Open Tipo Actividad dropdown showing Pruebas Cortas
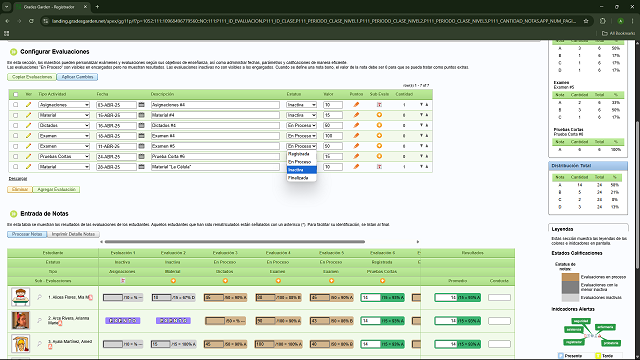This screenshot has width=640, height=360. [64, 156]
